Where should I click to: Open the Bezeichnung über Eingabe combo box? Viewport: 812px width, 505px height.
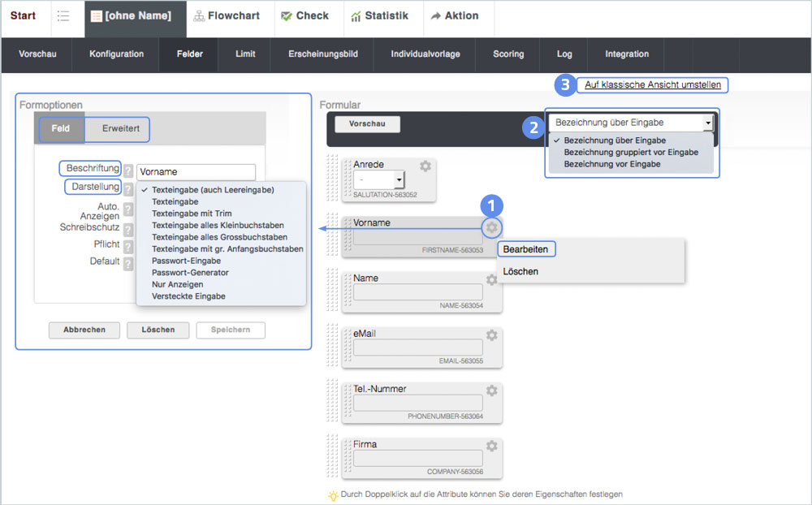pos(631,123)
